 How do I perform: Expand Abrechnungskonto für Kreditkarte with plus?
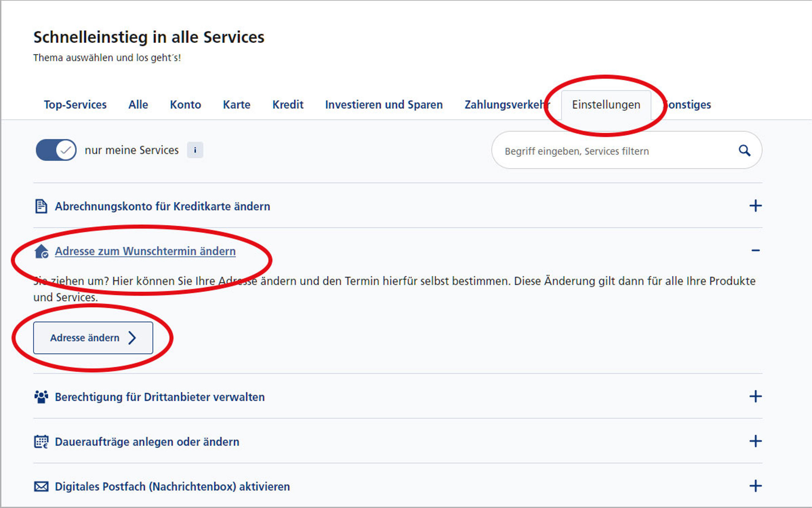755,206
